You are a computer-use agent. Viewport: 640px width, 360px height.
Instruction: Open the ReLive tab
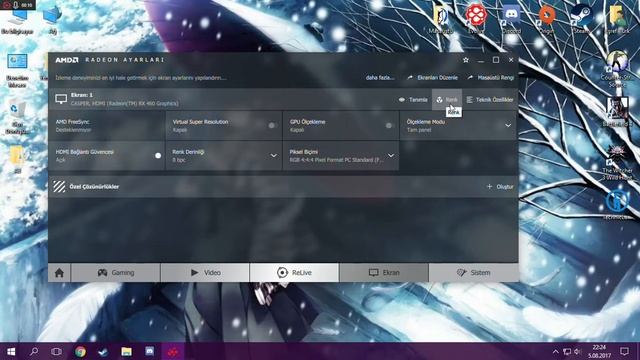point(294,273)
